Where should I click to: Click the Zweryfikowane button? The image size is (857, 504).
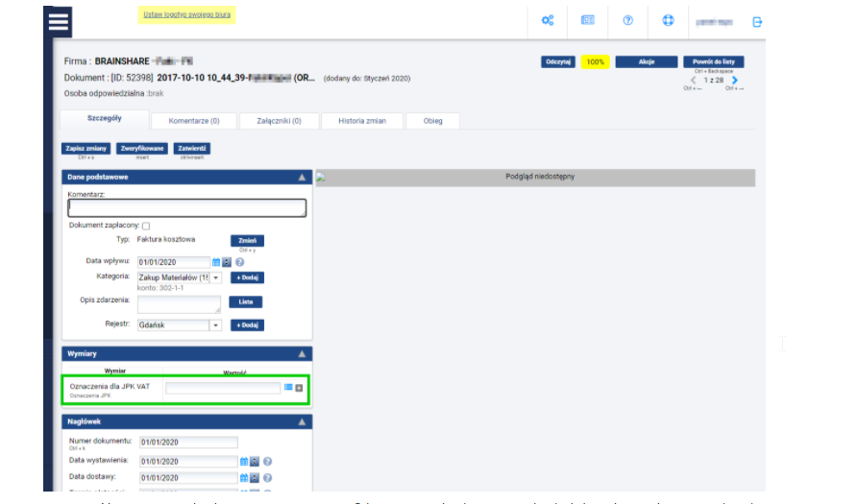[x=142, y=149]
